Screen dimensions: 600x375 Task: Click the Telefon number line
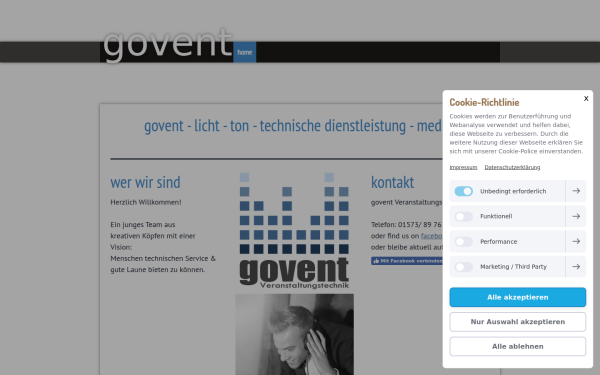click(x=406, y=225)
